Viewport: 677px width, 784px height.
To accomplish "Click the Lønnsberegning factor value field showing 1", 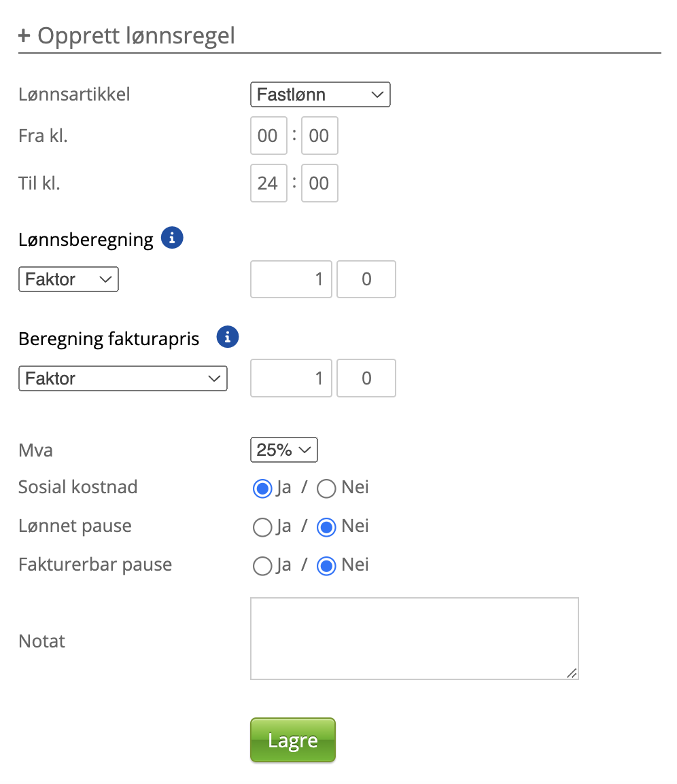I will pos(291,279).
